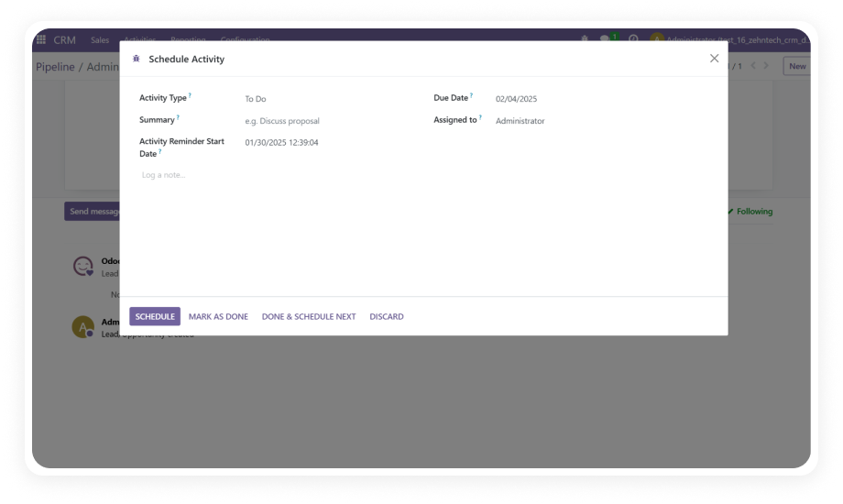The image size is (843, 504).
Task: Go to the previous record arrow
Action: click(753, 66)
